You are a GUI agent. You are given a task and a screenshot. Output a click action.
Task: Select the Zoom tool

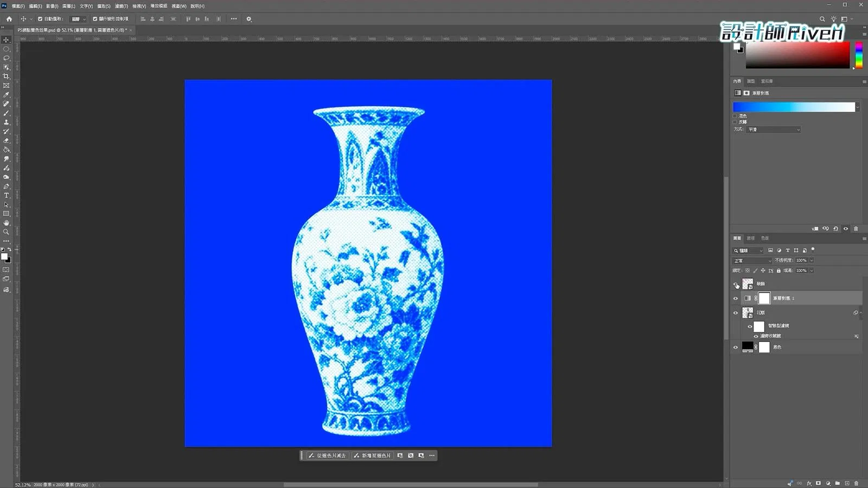7,232
